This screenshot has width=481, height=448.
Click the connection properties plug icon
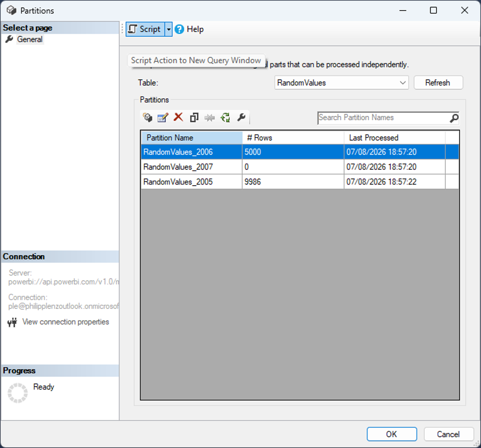click(x=12, y=322)
